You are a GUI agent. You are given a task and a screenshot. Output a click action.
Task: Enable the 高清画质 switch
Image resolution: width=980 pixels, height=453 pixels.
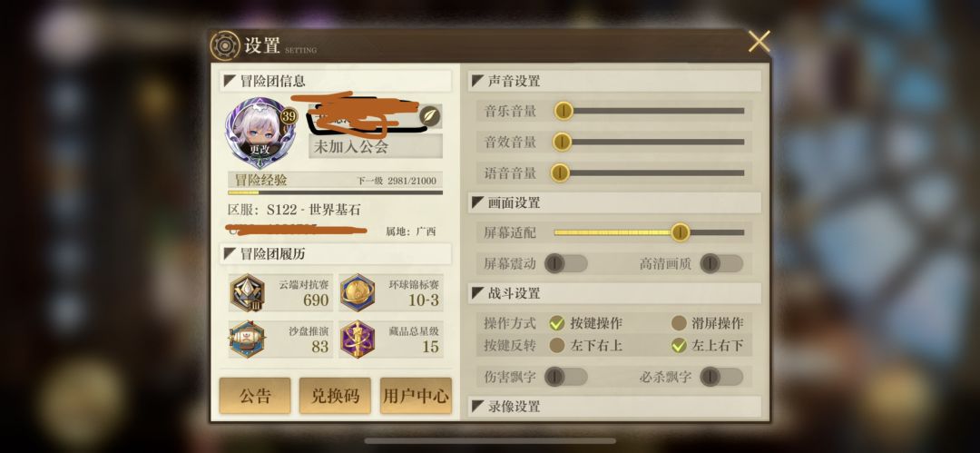(722, 263)
